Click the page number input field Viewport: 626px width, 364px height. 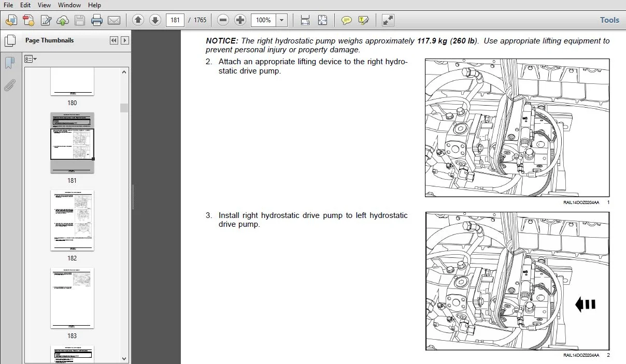pyautogui.click(x=175, y=20)
